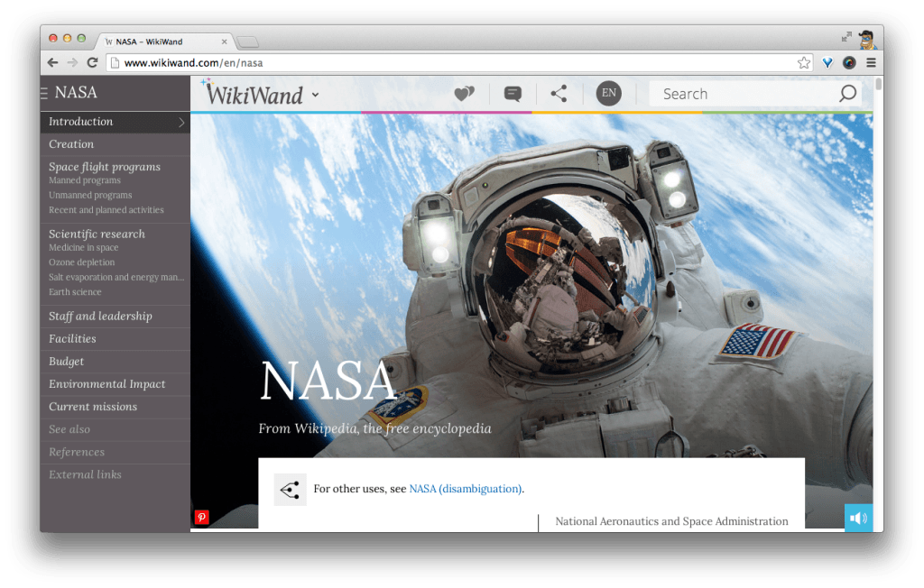This screenshot has height=588, width=924.
Task: Click the search magnifying glass icon
Action: pyautogui.click(x=847, y=94)
